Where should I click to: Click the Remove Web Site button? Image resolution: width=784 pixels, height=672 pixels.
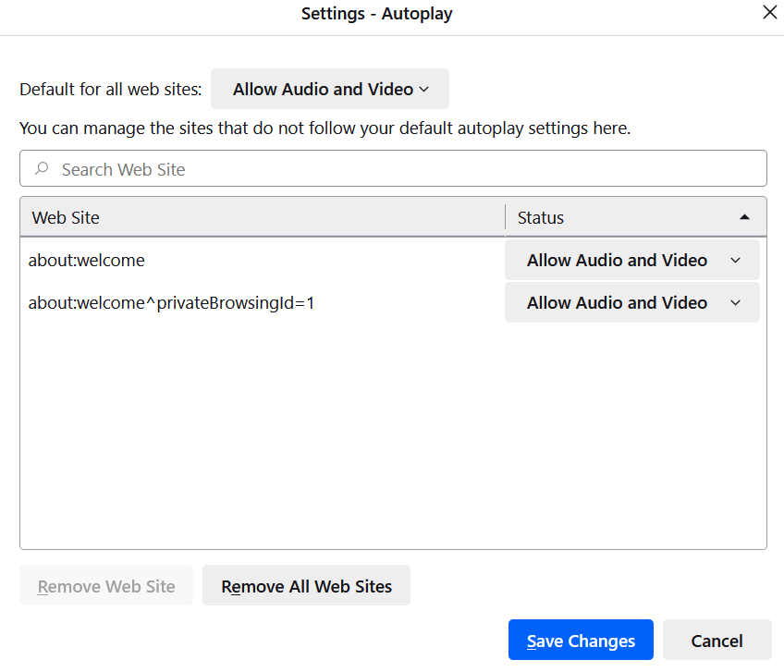point(106,586)
